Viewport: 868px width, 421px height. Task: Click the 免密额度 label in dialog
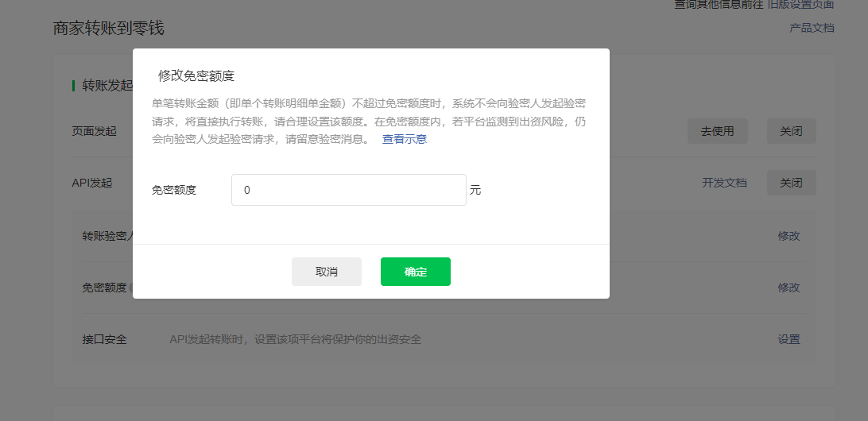point(174,191)
